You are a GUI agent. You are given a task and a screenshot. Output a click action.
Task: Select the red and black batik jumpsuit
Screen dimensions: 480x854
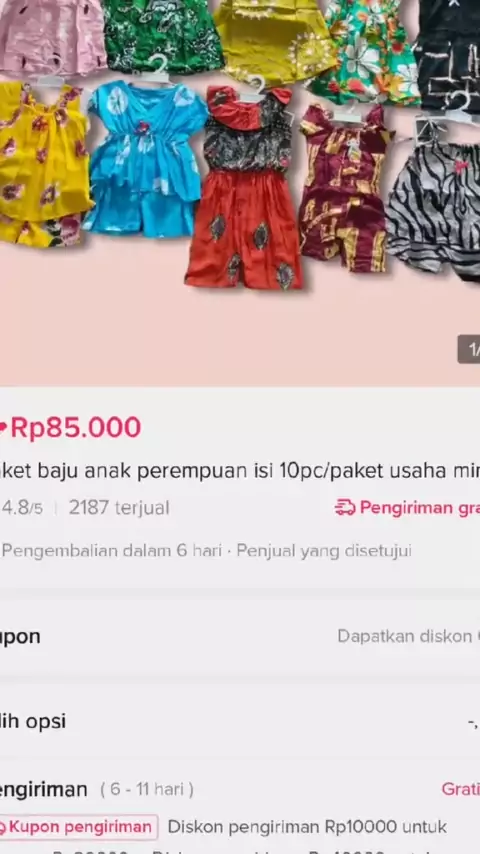pos(245,188)
